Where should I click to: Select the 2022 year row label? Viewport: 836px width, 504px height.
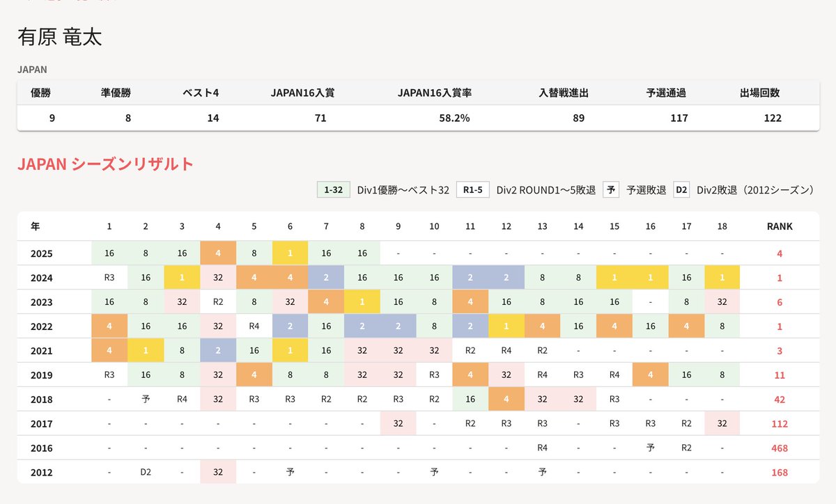click(42, 326)
